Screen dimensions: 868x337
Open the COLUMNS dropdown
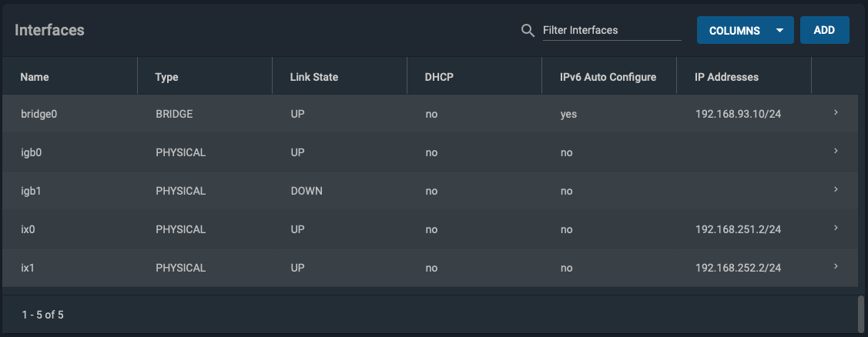click(x=745, y=30)
